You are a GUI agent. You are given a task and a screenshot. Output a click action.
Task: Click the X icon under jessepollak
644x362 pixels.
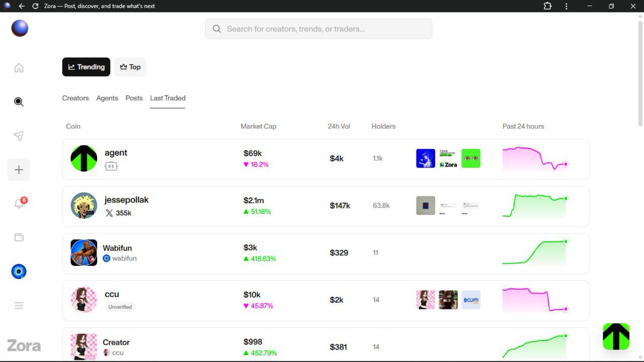click(x=109, y=213)
